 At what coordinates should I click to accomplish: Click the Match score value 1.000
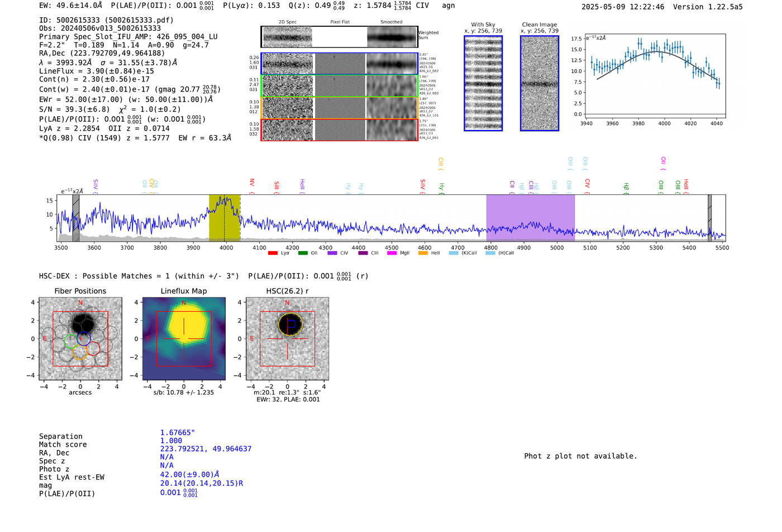tap(171, 441)
